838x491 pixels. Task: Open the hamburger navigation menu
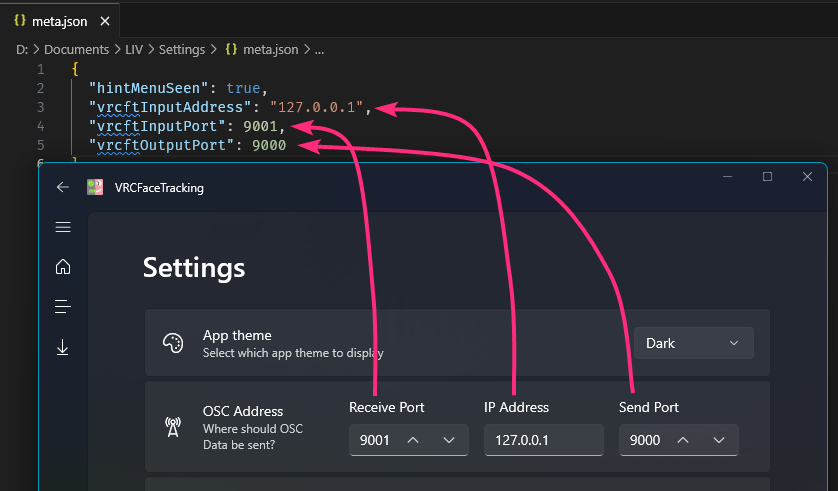tap(63, 227)
